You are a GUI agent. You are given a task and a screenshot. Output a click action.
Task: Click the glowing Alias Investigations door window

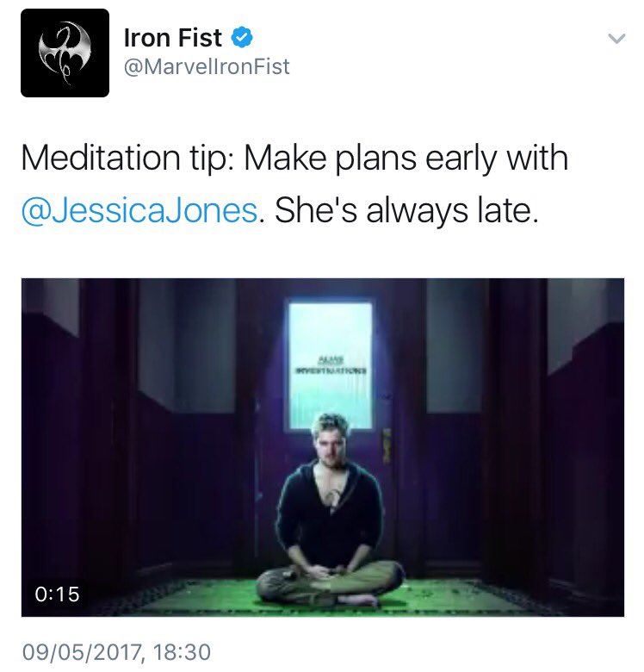[x=331, y=365]
